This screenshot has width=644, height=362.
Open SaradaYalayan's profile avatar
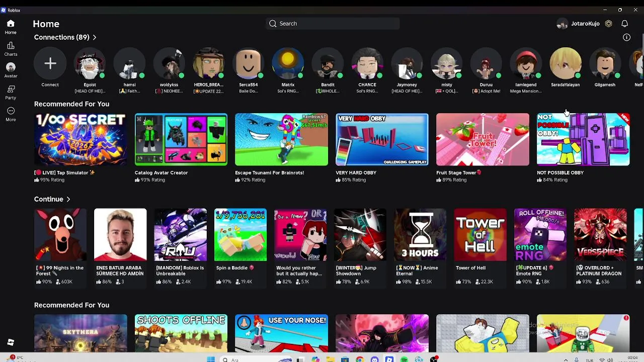(566, 63)
